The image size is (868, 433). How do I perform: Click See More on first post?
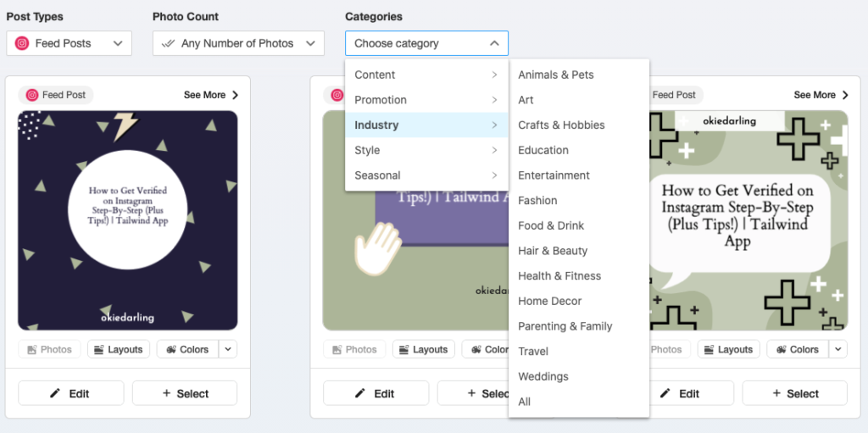tap(211, 95)
